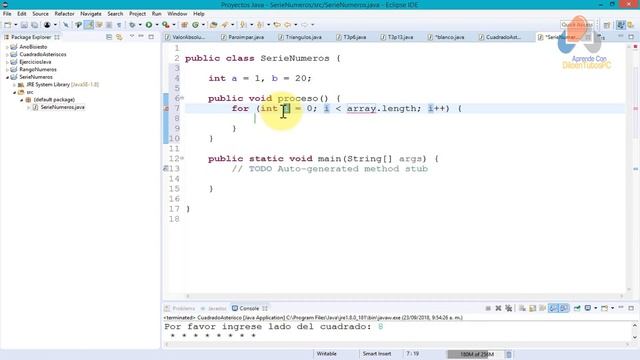Open the Run button dropdown arrow
Viewport: 640px width, 360px height.
click(157, 25)
